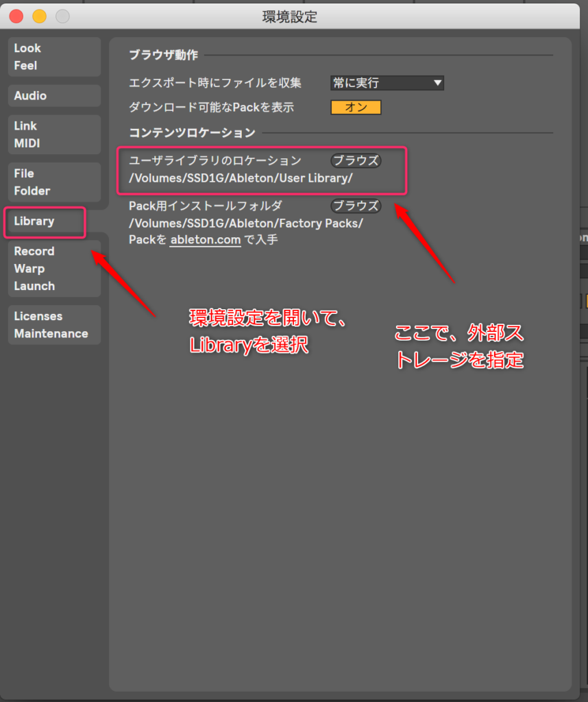This screenshot has width=588, height=702.
Task: Click the Factory Packs folder path
Action: pyautogui.click(x=246, y=223)
